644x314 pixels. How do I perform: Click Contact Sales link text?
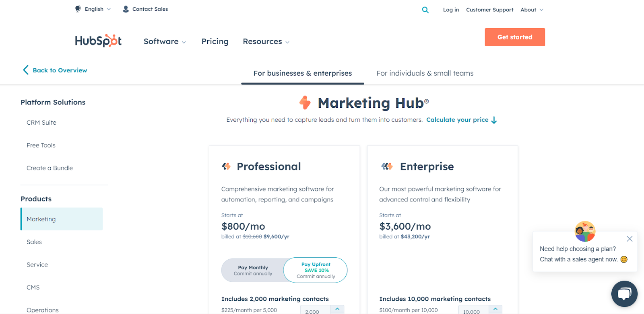tap(150, 9)
